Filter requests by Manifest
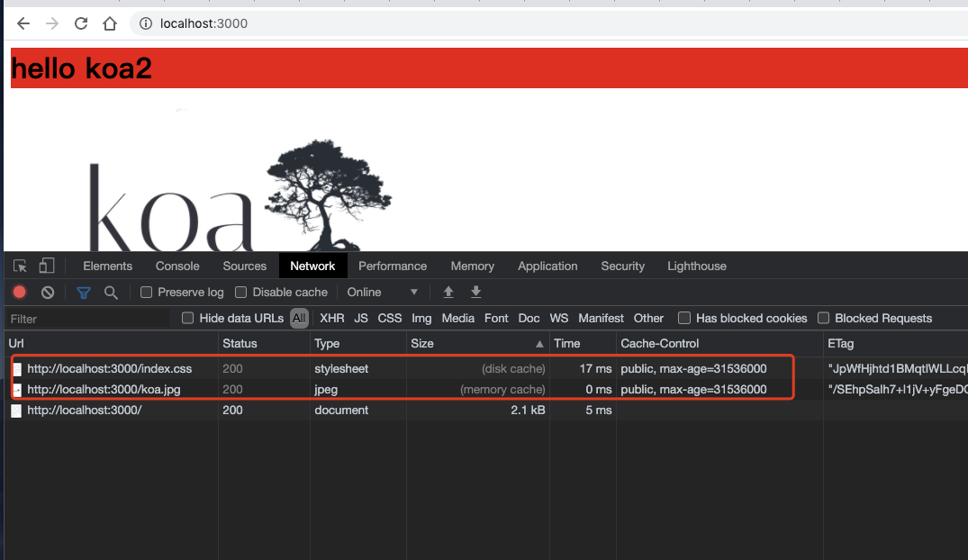 click(x=601, y=319)
